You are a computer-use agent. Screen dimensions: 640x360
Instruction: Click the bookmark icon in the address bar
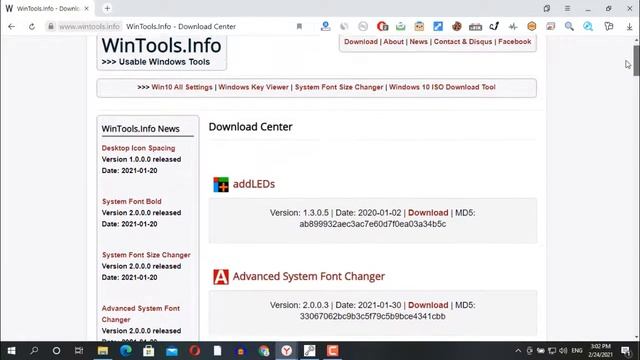(299, 27)
